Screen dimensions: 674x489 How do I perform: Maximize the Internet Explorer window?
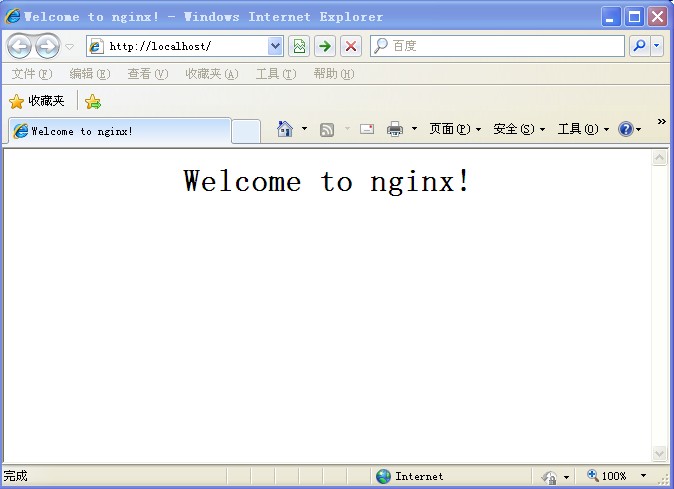click(x=634, y=17)
